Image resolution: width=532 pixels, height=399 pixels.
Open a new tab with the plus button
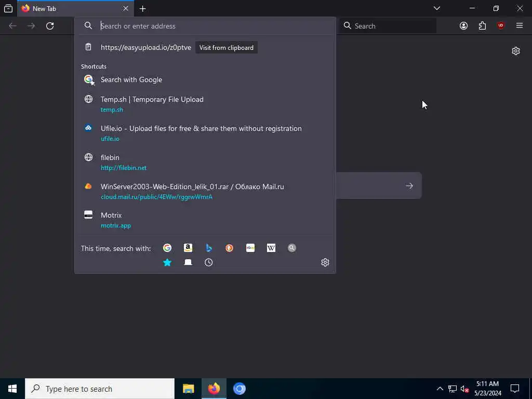[x=142, y=9]
